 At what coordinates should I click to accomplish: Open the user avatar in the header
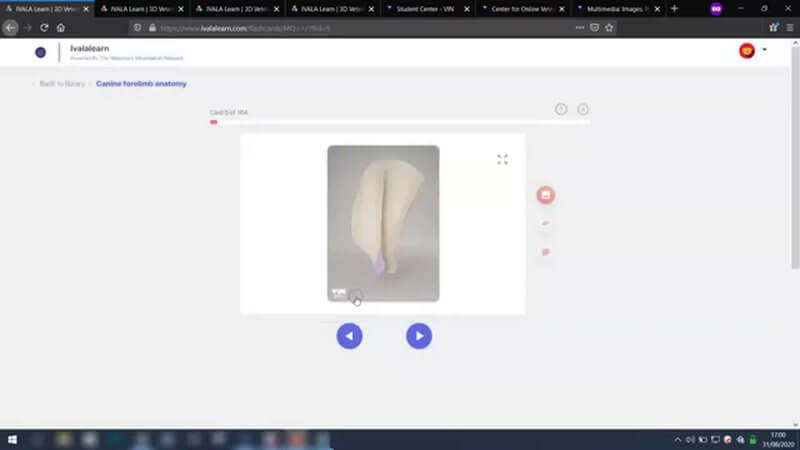click(x=747, y=51)
